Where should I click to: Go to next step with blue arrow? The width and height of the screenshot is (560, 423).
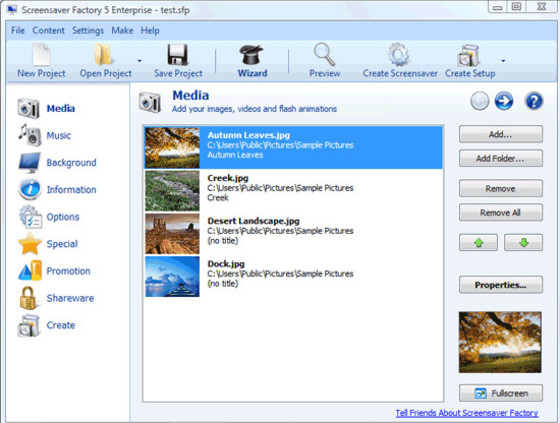tap(504, 101)
